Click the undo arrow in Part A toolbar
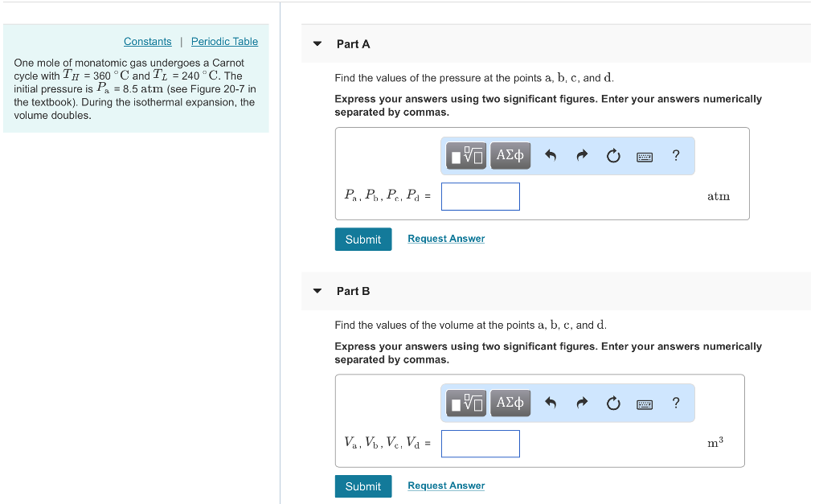Image resolution: width=823 pixels, height=504 pixels. click(x=550, y=155)
